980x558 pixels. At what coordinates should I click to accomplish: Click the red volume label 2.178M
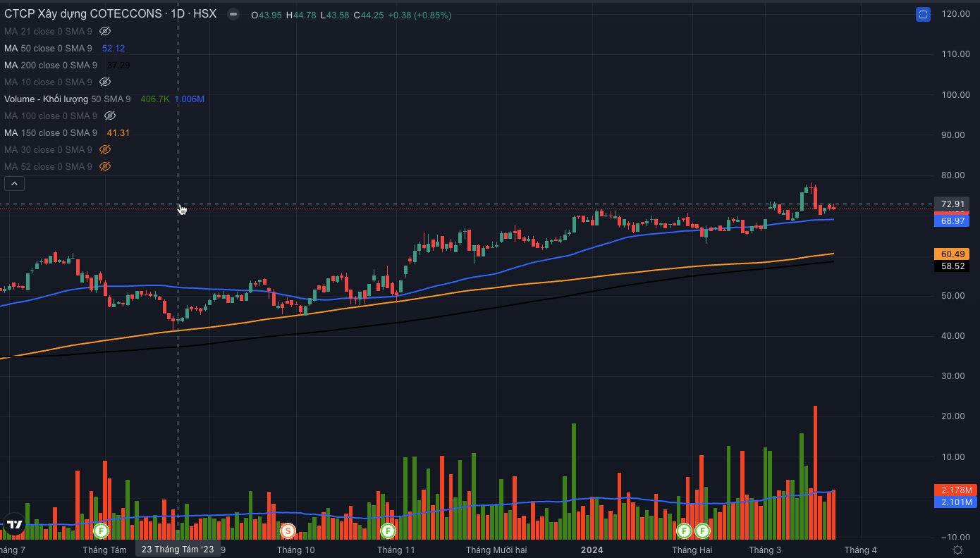click(955, 490)
